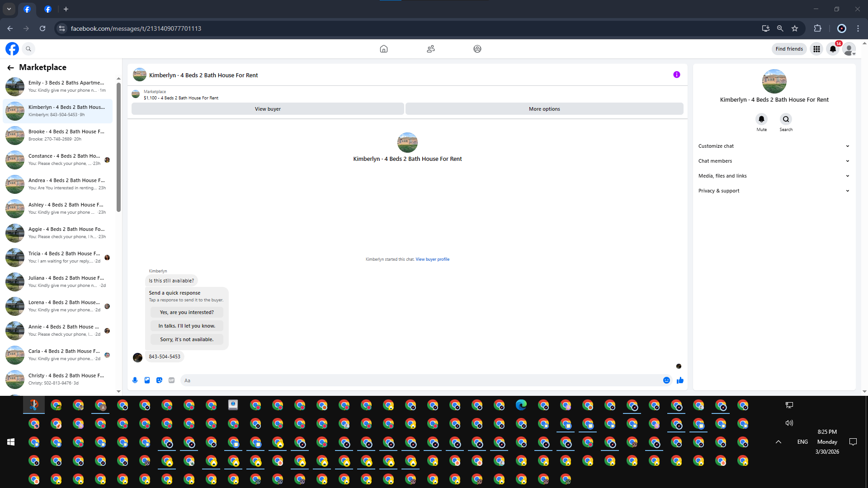Open the sticker picker icon
The width and height of the screenshot is (868, 488).
tap(159, 380)
